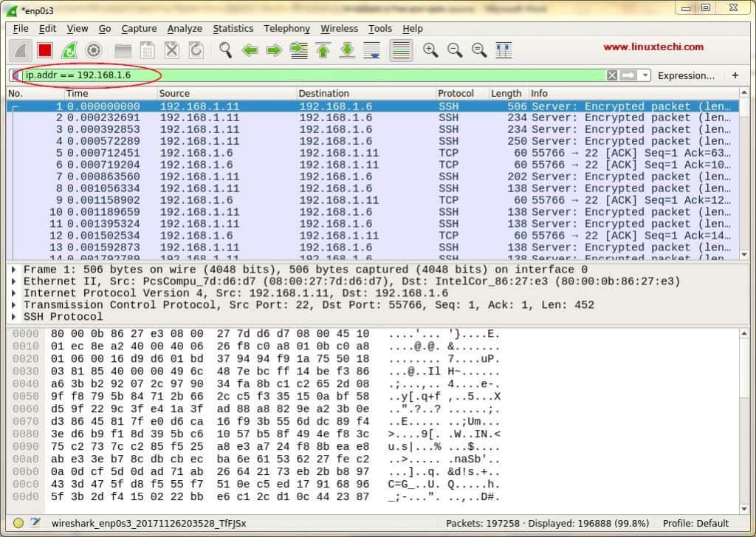Image resolution: width=756 pixels, height=537 pixels.
Task: Open the Statistics menu
Action: point(233,29)
